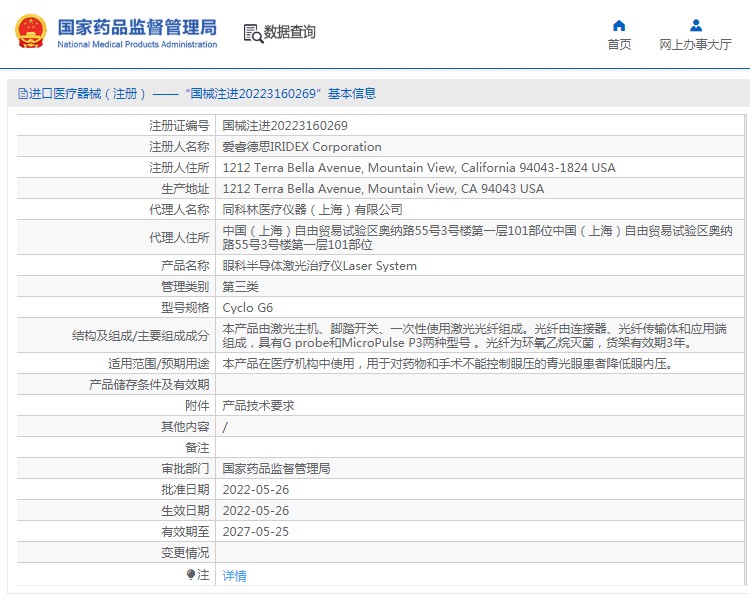The image size is (750, 601).
Task: Click the 产品名称 label
Action: [x=185, y=266]
